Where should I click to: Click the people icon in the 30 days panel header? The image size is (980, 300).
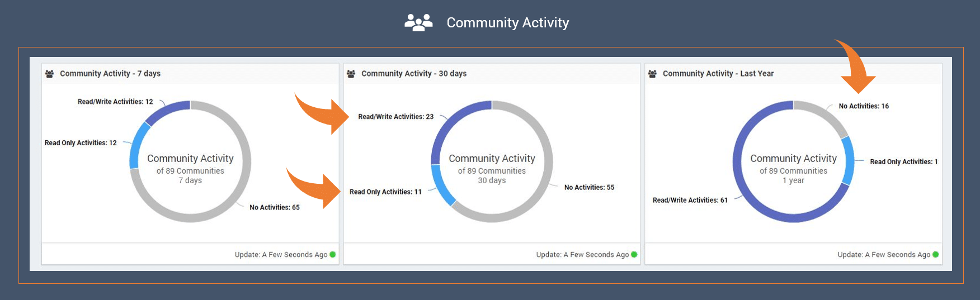[x=351, y=74]
